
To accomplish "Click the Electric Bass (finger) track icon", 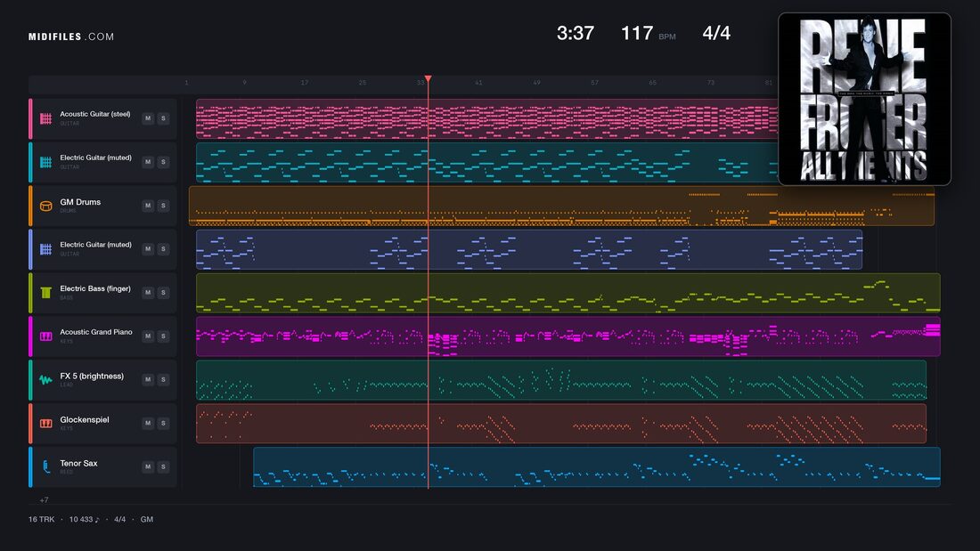I will tap(45, 292).
